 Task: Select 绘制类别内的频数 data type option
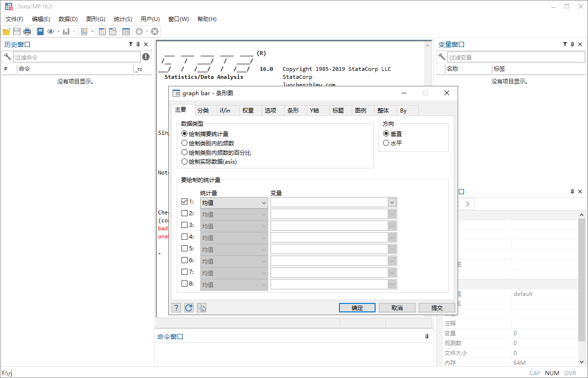pyautogui.click(x=184, y=143)
